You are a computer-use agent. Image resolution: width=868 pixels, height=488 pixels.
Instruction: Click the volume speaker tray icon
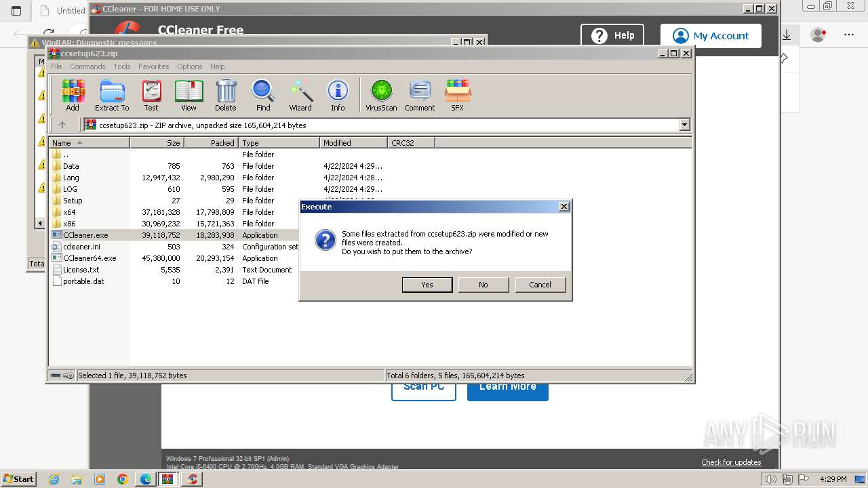[x=770, y=479]
